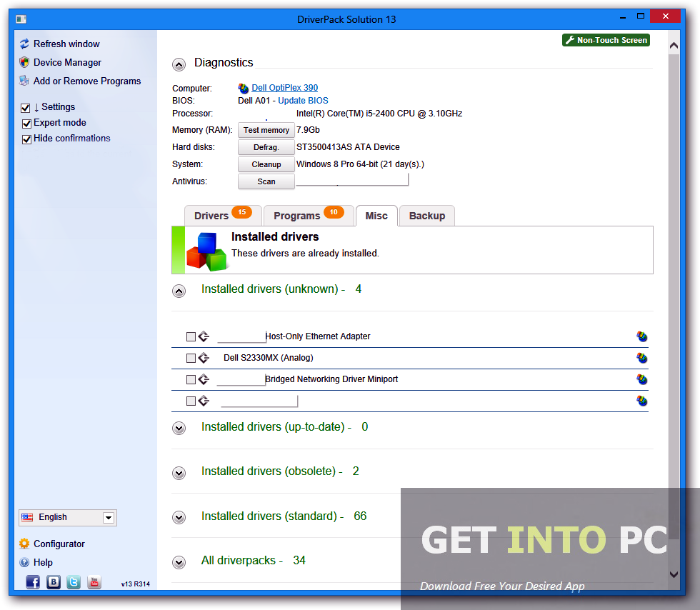Open the Backup tab
Image resolution: width=700 pixels, height=610 pixels.
coord(427,216)
